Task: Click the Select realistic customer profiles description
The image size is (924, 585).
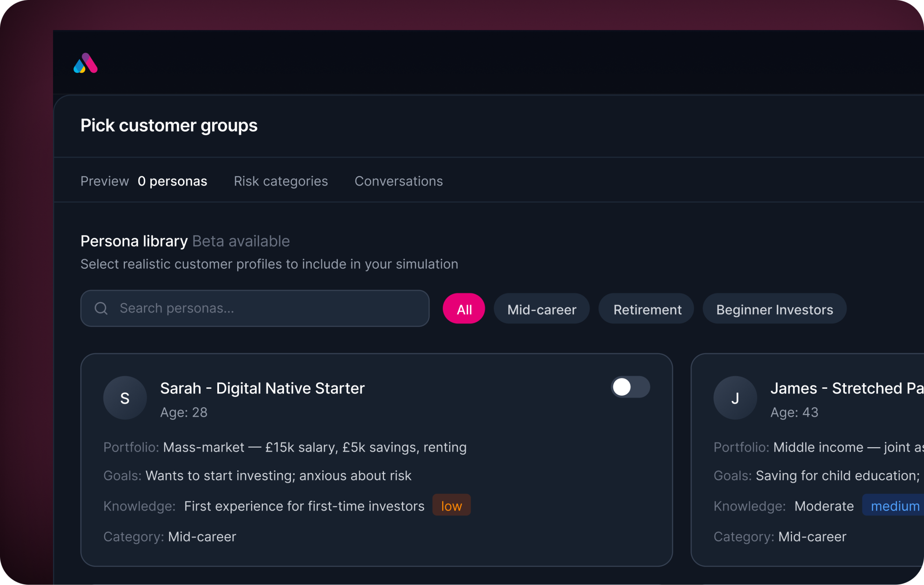Action: tap(269, 264)
